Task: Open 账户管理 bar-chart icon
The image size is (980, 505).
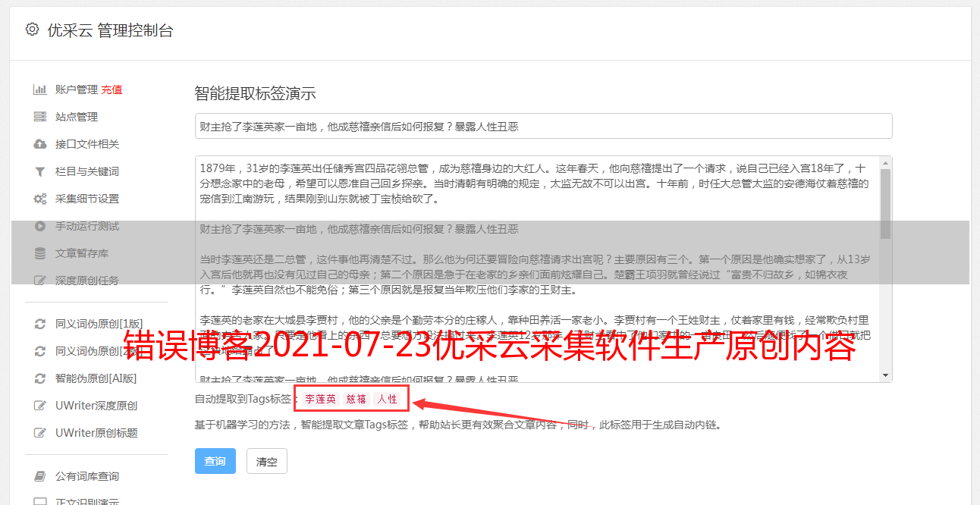Action: (x=40, y=89)
